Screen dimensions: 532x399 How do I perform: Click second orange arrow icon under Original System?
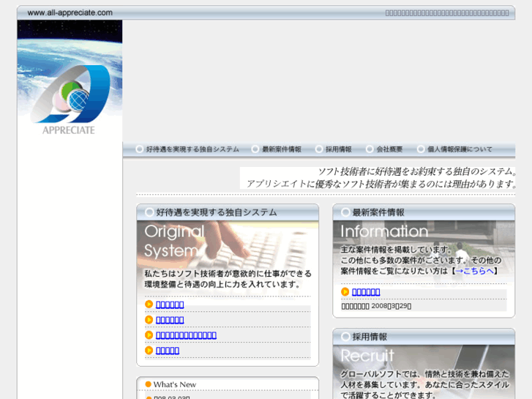pos(149,319)
